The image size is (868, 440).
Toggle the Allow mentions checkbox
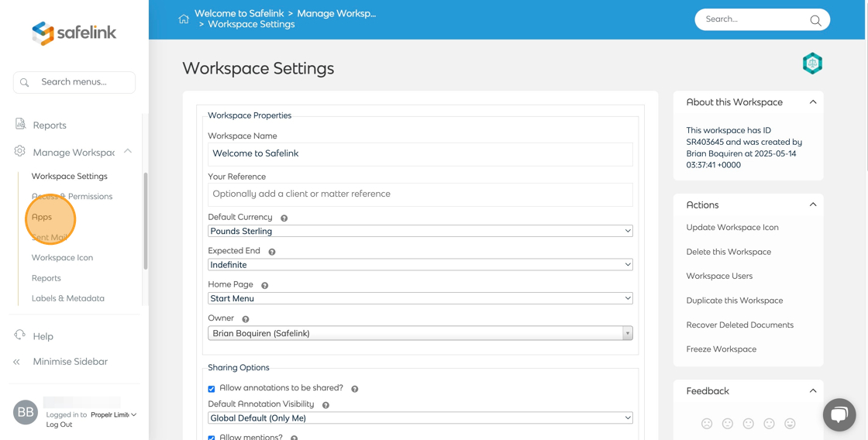click(x=212, y=438)
